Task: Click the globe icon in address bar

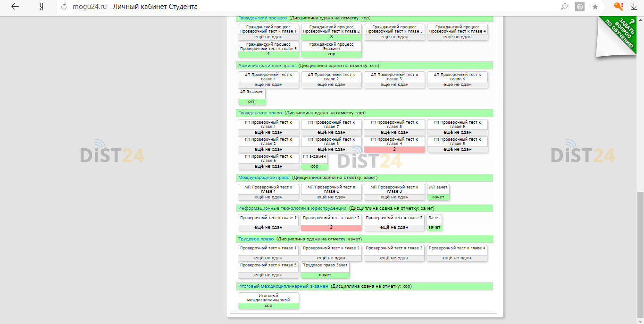Action: pos(579,7)
